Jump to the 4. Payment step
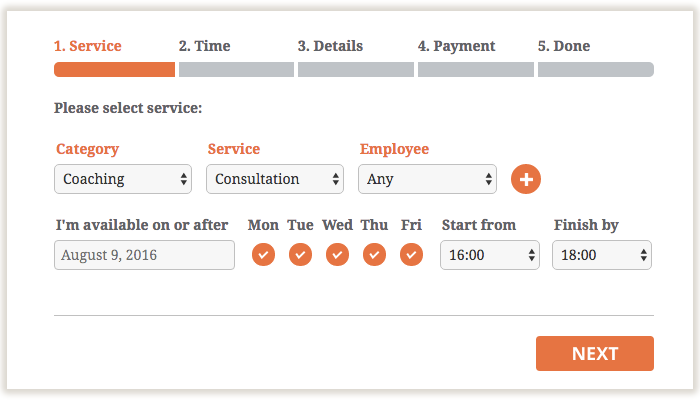The height and width of the screenshot is (400, 700). pos(456,46)
